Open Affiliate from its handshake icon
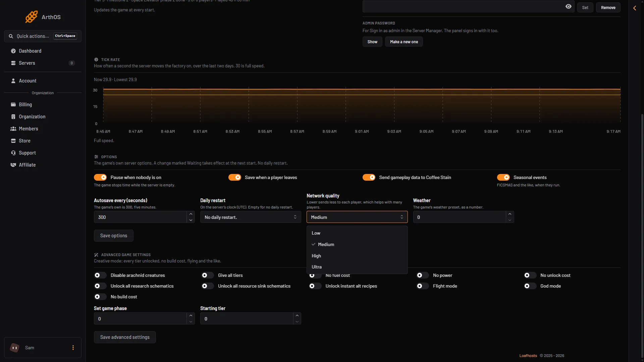 [13, 165]
